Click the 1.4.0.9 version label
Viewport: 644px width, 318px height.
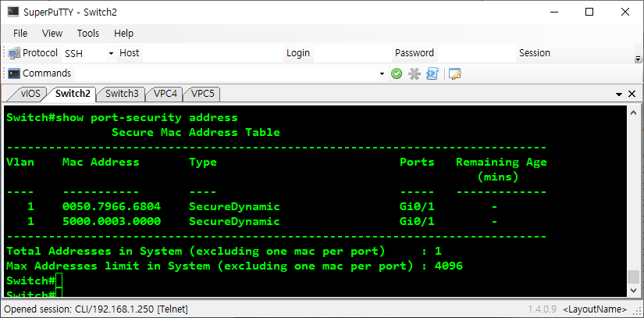543,309
